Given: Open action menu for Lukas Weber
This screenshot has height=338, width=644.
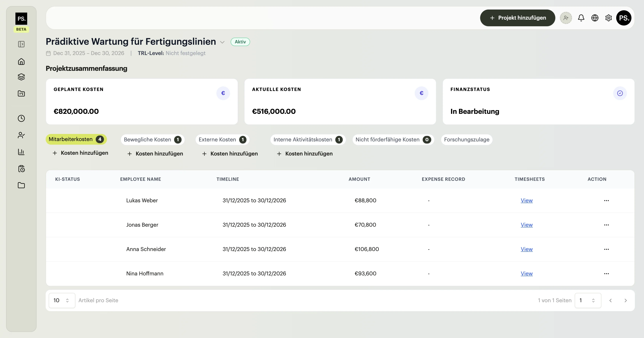Looking at the screenshot, I should [606, 201].
